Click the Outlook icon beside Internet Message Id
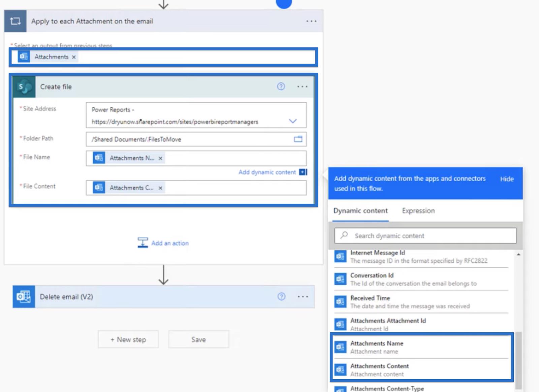Viewport: 539px width, 392px height. [340, 256]
